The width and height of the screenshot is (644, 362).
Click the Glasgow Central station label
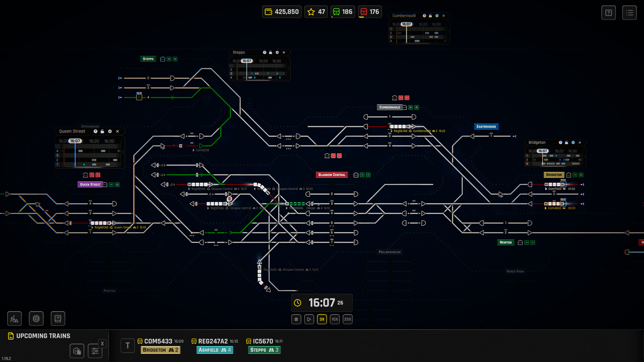tap(332, 175)
